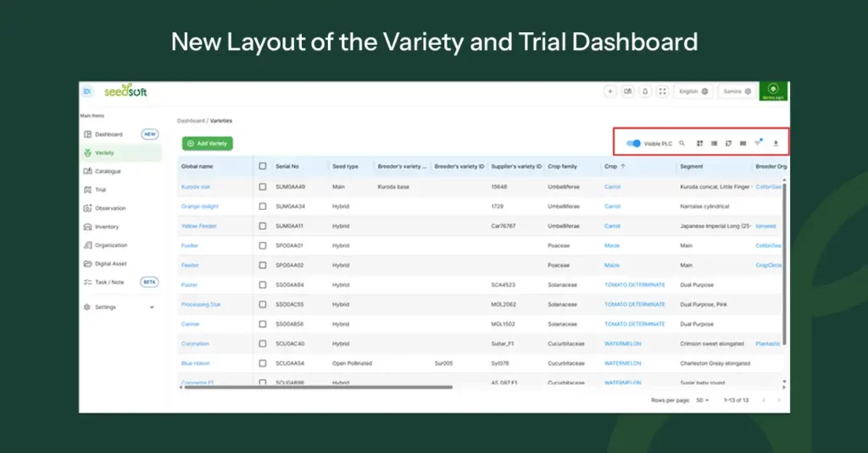The height and width of the screenshot is (453, 868).
Task: Open notifications bell icon
Action: click(645, 91)
